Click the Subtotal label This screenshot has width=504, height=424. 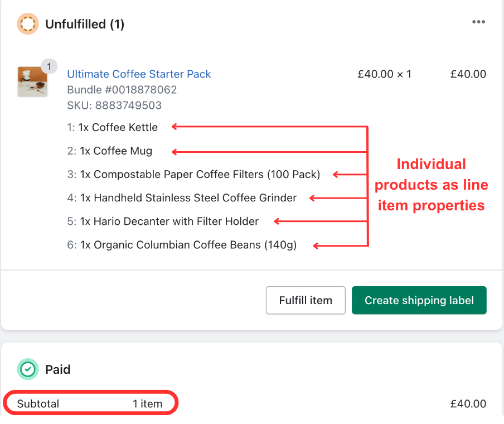coord(38,404)
